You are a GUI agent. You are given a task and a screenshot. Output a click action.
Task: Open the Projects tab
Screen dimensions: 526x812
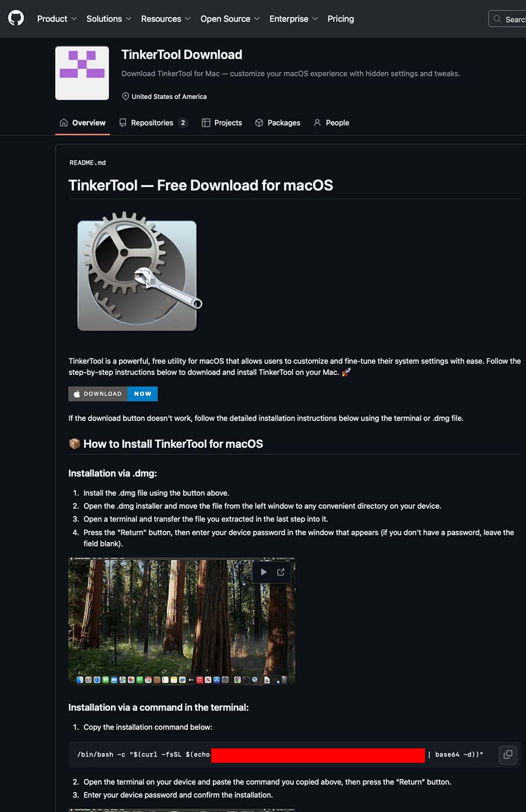222,123
